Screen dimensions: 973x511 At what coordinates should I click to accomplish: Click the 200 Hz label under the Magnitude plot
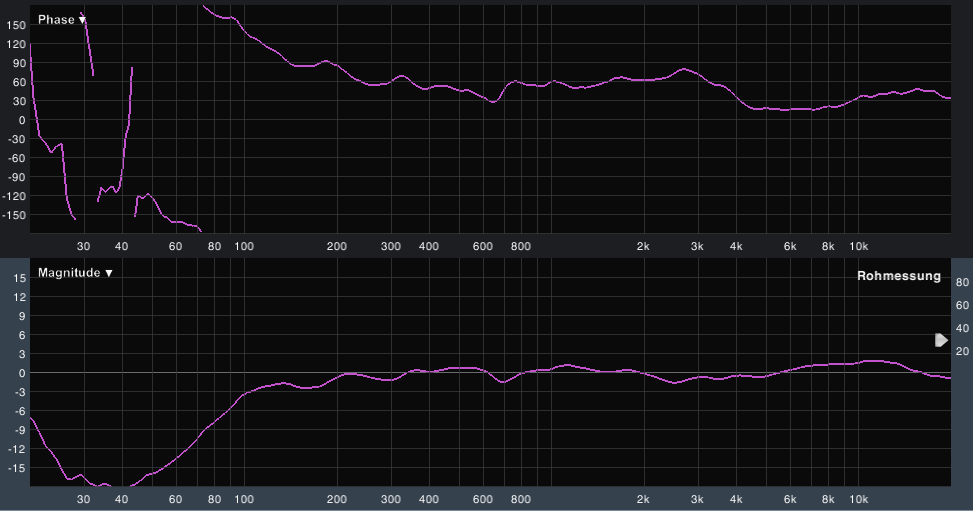click(336, 499)
